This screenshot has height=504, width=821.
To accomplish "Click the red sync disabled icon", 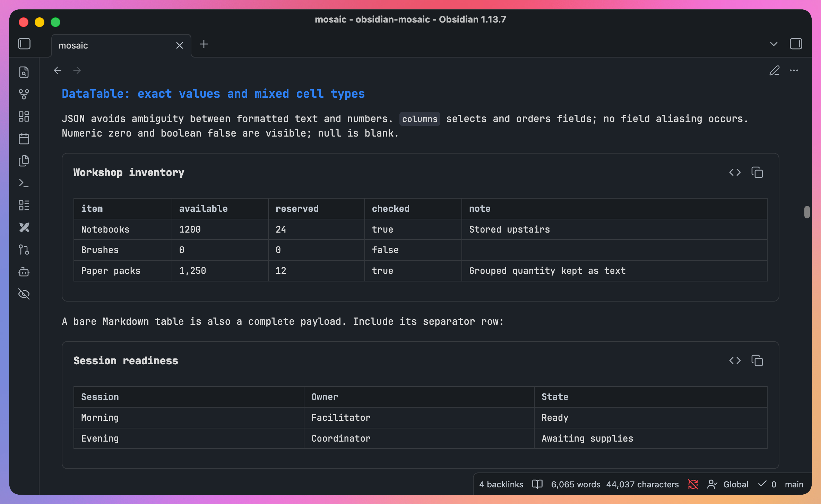I will click(x=693, y=484).
